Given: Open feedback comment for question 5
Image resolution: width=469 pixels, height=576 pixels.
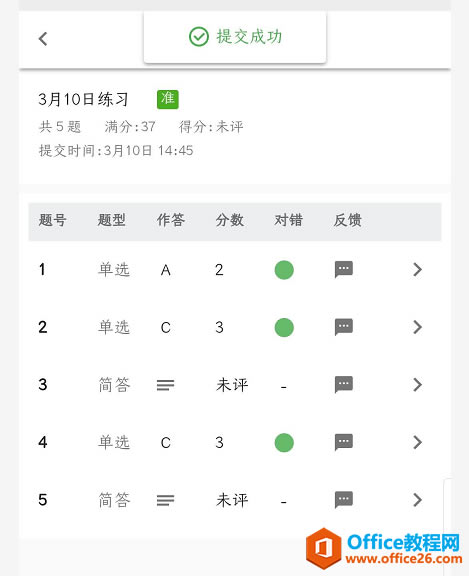Looking at the screenshot, I should pyautogui.click(x=344, y=500).
